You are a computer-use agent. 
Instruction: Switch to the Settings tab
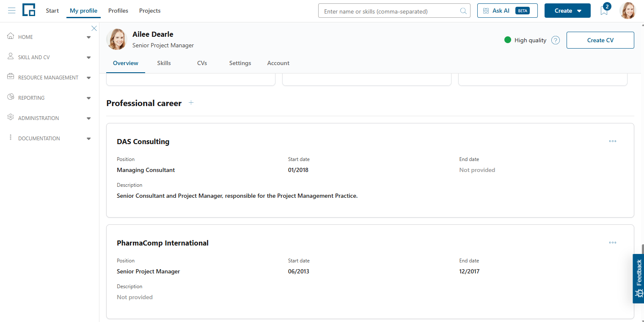click(240, 63)
